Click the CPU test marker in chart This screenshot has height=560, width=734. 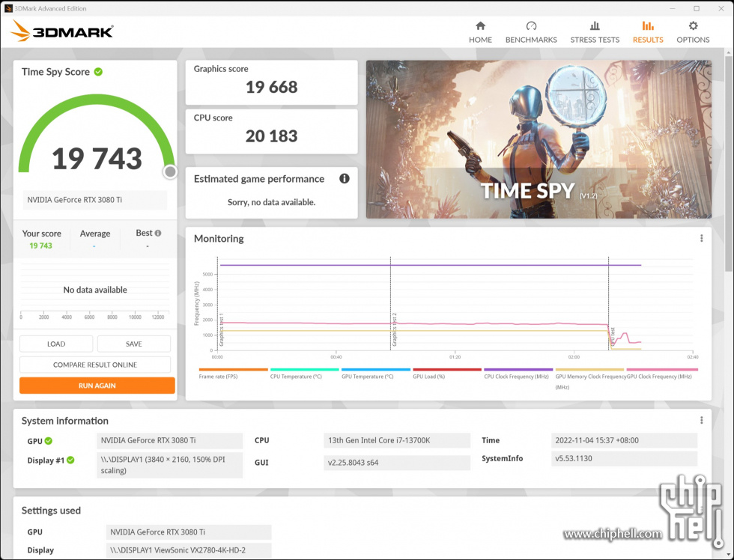tap(613, 337)
